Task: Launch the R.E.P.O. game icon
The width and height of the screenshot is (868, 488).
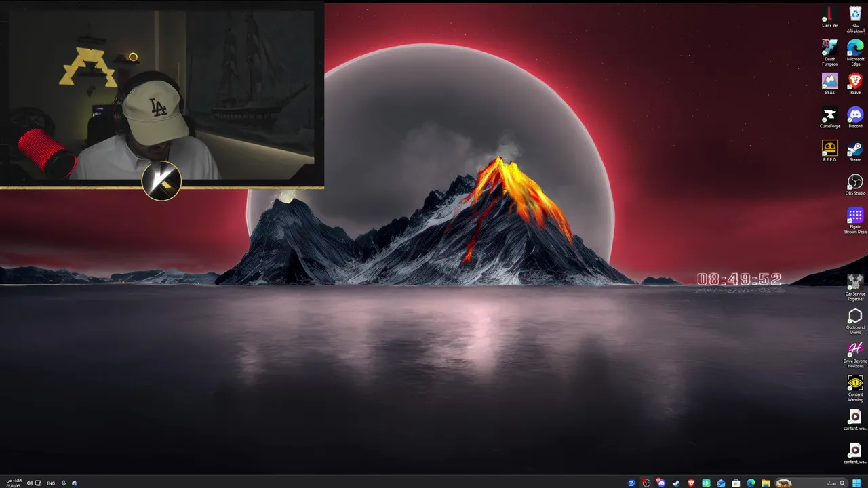Action: click(x=829, y=151)
